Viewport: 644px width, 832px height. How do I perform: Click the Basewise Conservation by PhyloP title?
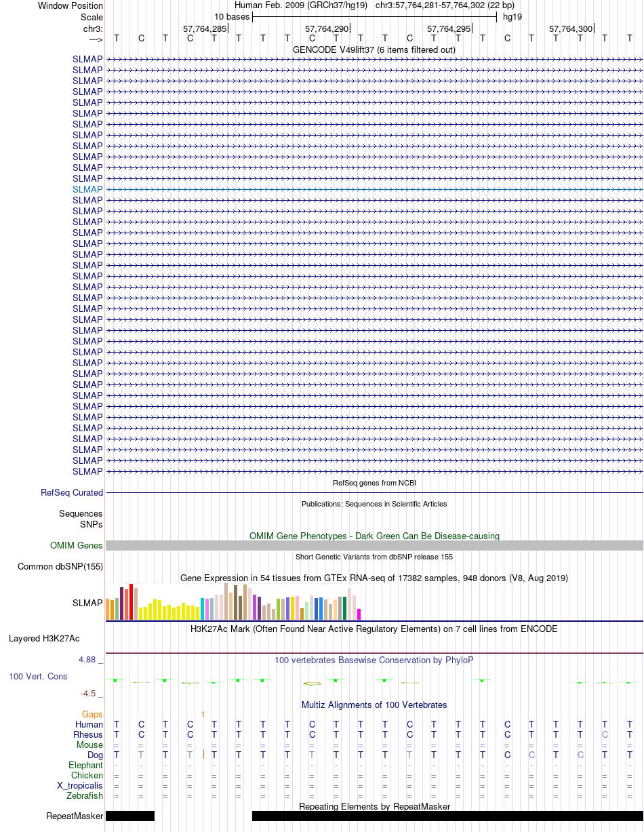[374, 660]
